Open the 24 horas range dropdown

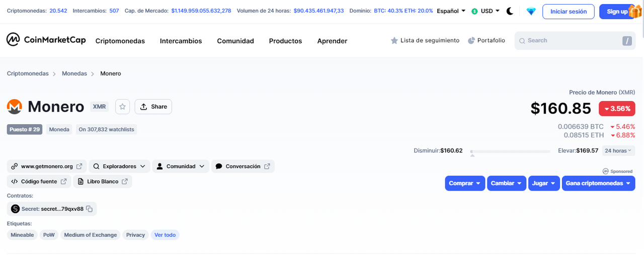(618, 150)
